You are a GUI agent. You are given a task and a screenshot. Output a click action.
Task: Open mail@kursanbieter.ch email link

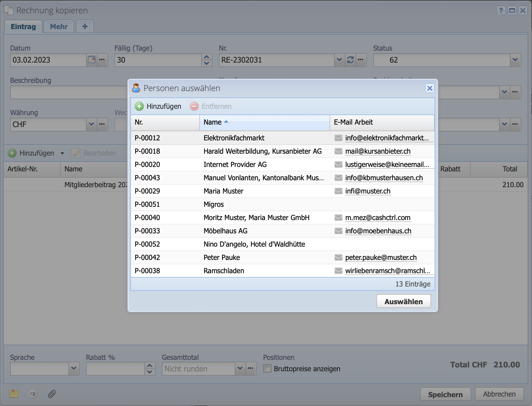[x=378, y=151]
